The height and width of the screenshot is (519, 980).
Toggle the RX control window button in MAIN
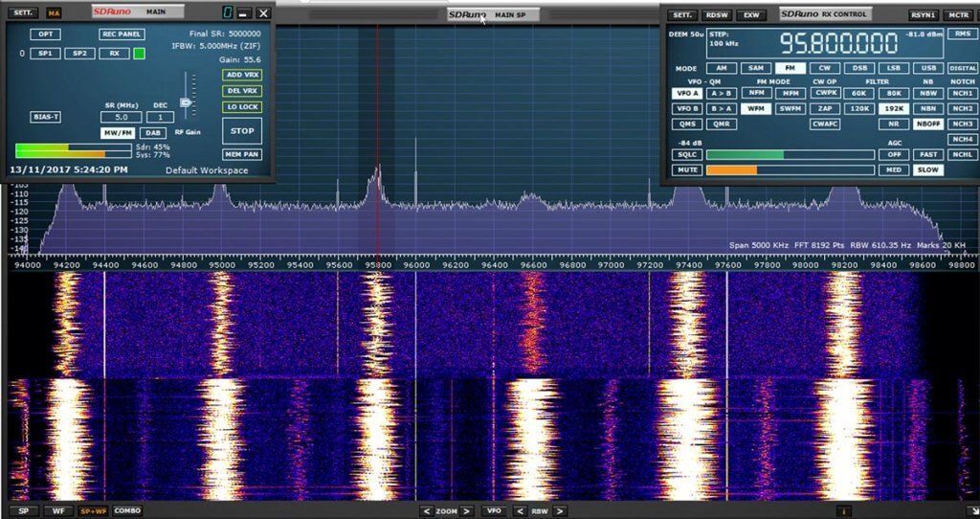115,54
